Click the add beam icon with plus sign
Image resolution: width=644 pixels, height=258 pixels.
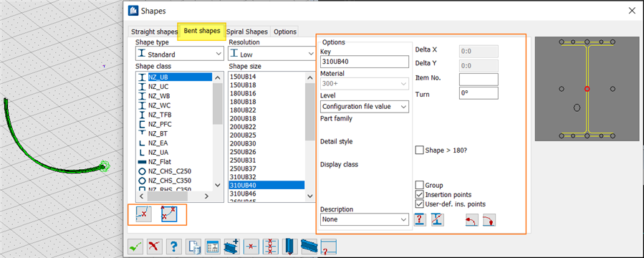[231, 247]
